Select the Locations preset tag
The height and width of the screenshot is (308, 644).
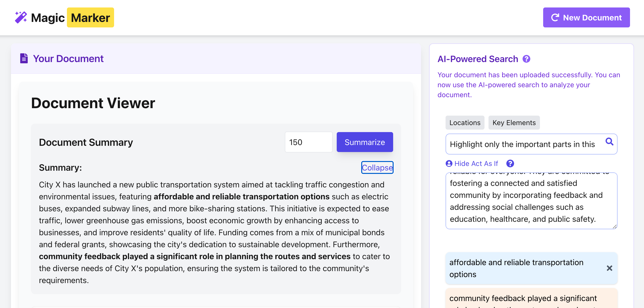point(465,123)
